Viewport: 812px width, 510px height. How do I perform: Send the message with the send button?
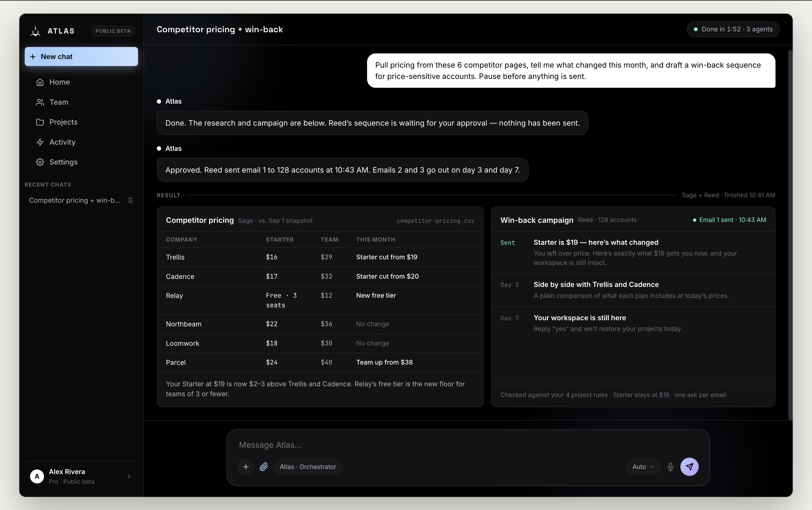pos(689,467)
